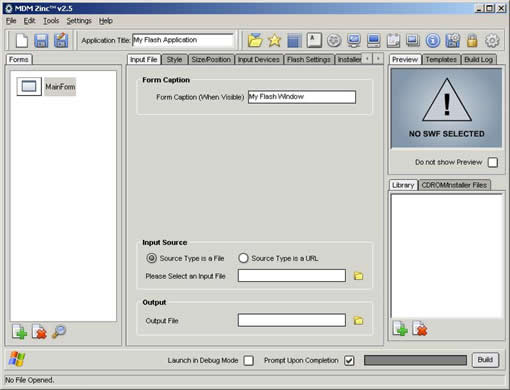Open the Tools menu
The image size is (510, 390).
tap(51, 21)
